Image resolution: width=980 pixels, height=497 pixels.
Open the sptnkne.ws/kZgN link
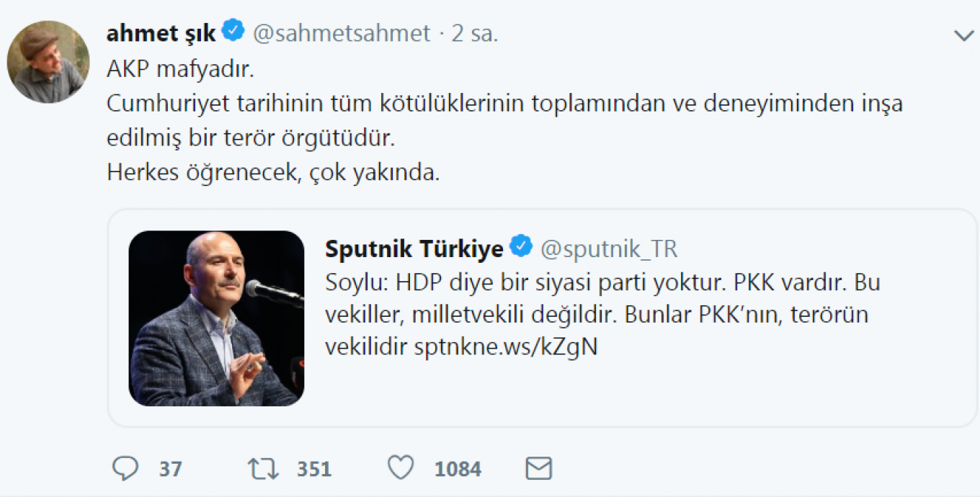[x=506, y=346]
